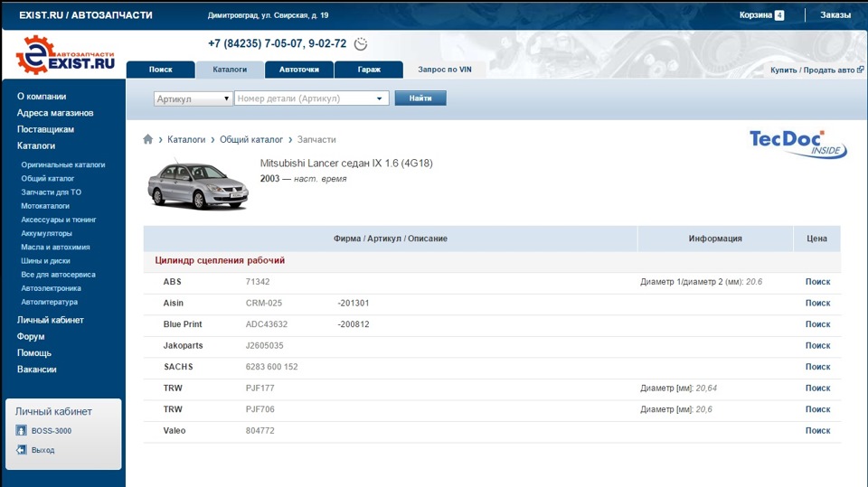Open Адреса магазинов in sidebar

click(55, 113)
